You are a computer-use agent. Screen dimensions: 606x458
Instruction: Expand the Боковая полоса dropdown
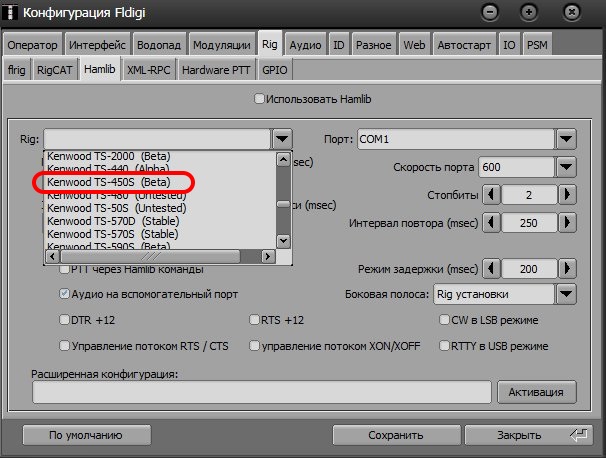tap(566, 294)
